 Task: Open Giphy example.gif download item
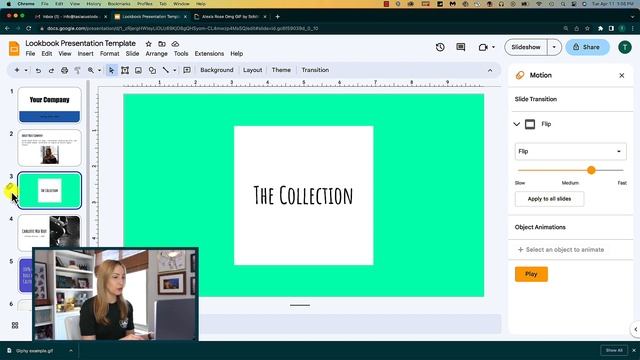[x=35, y=351]
